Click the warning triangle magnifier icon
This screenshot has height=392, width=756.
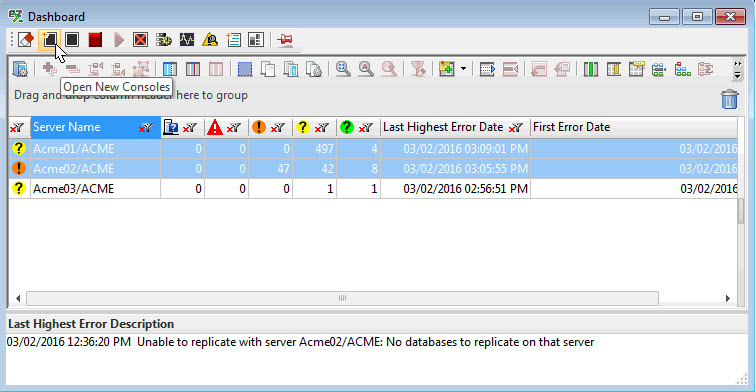pos(210,40)
